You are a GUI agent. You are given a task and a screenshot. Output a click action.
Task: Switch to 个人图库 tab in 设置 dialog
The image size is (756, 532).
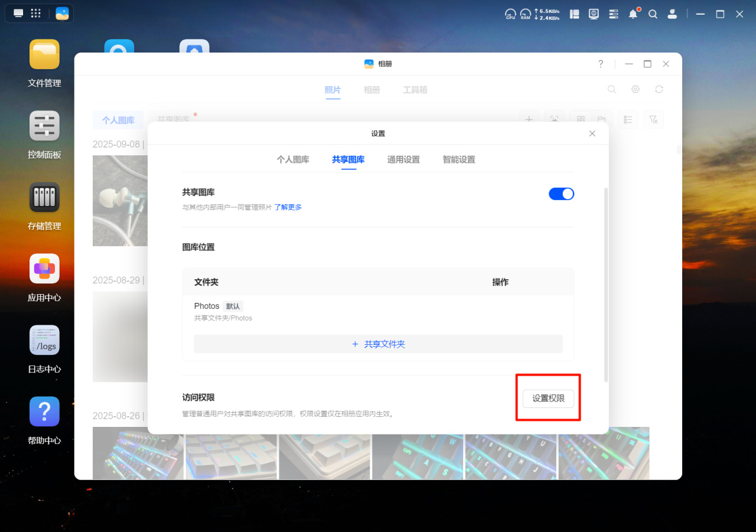coord(293,159)
